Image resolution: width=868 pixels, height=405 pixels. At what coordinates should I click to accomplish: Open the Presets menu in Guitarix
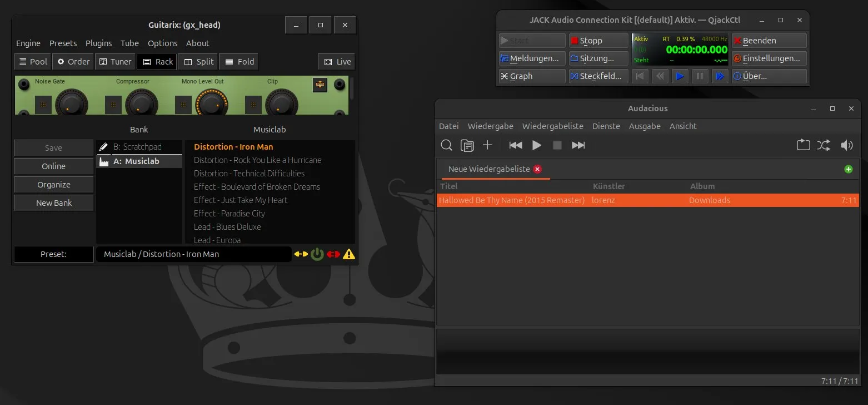pyautogui.click(x=63, y=43)
